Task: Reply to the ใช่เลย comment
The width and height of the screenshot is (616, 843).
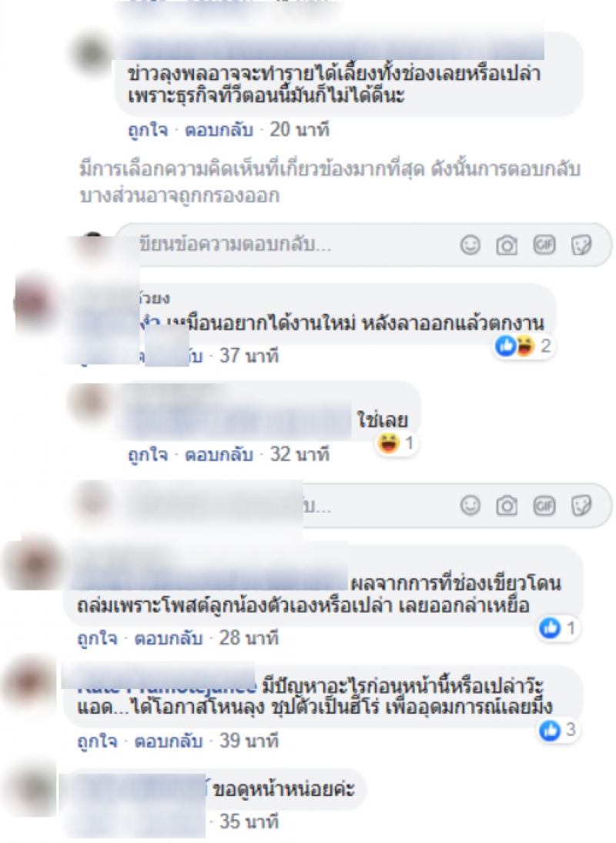Action: pyautogui.click(x=219, y=455)
